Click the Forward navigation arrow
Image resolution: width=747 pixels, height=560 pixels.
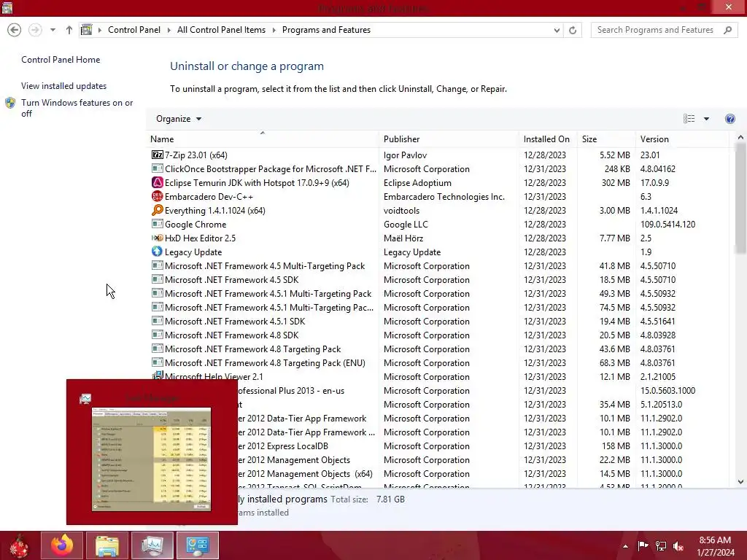click(35, 30)
